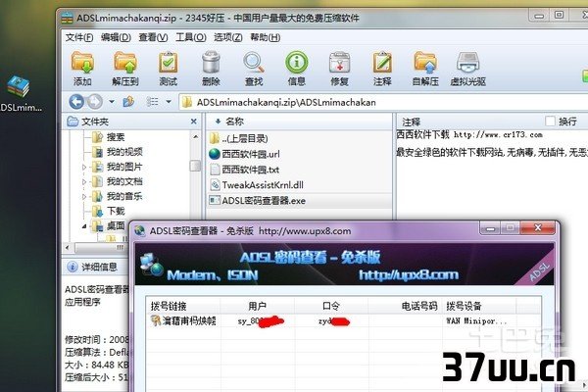Click the 查找 (Find) magnifier icon
The image size is (588, 392).
[x=254, y=69]
